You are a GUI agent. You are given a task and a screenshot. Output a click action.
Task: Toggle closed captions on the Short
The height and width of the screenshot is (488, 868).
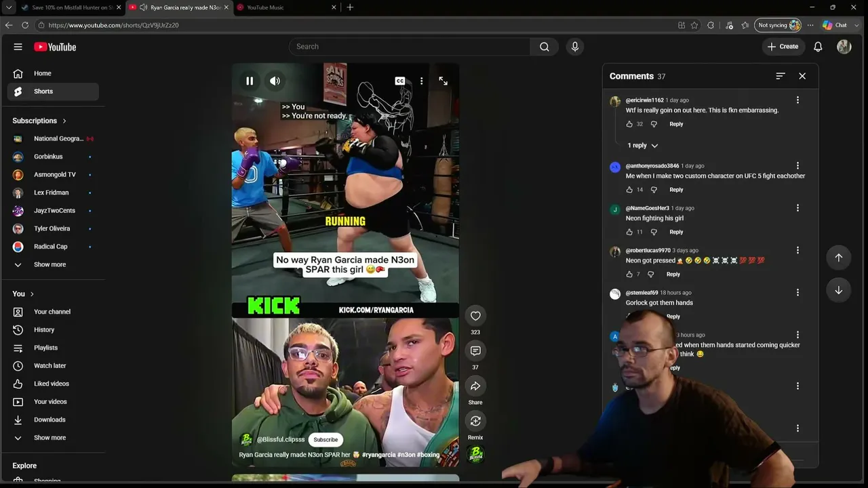(x=400, y=81)
